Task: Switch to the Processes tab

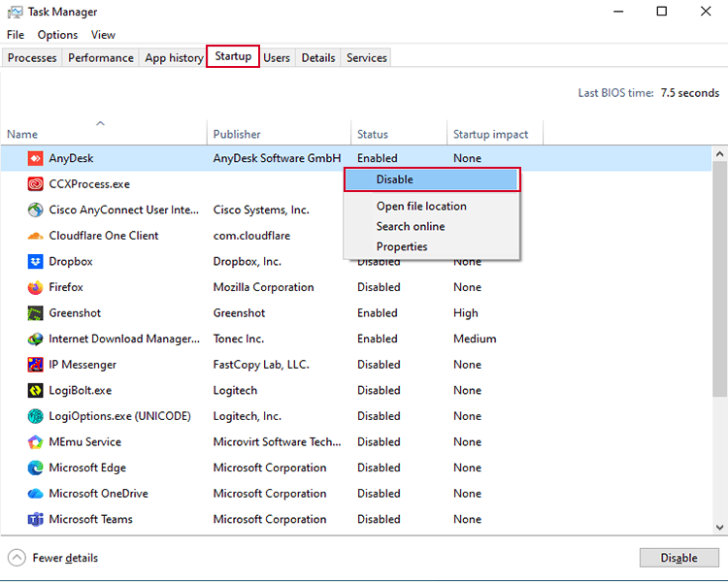Action: click(x=32, y=57)
